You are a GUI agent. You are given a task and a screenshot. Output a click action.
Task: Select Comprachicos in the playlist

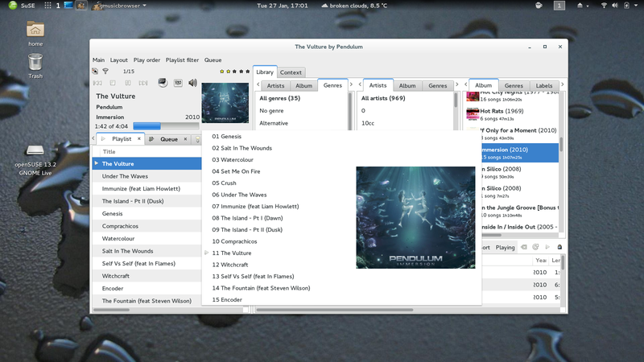(147, 226)
